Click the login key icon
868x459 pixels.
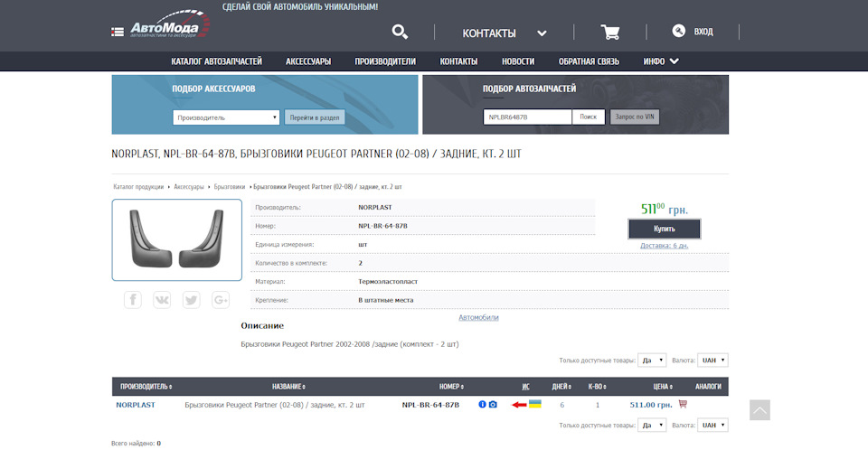pyautogui.click(x=679, y=31)
